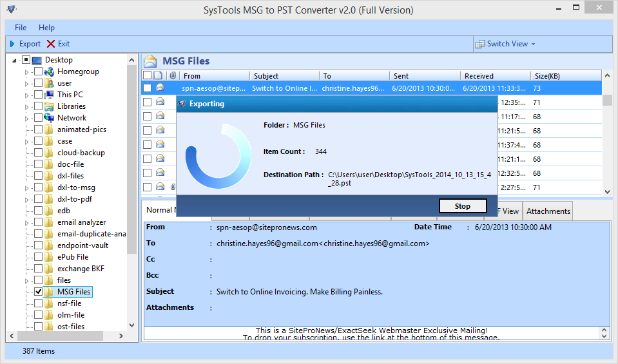Viewport: 618px width, 364px height.
Task: Stop the export process
Action: pyautogui.click(x=463, y=206)
